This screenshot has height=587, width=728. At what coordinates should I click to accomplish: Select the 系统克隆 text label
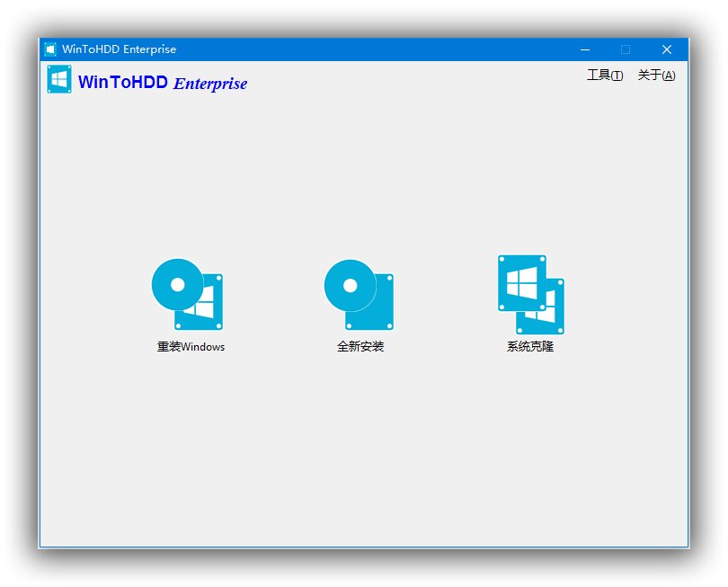click(530, 346)
